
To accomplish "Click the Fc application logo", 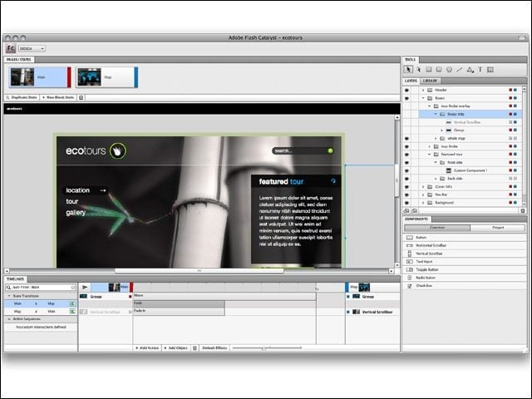I will 11,48.
